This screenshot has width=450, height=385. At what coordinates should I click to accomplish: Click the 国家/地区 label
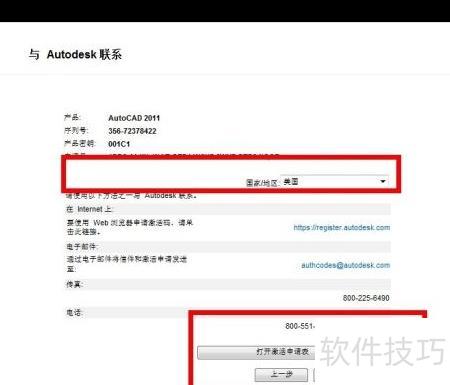point(262,183)
